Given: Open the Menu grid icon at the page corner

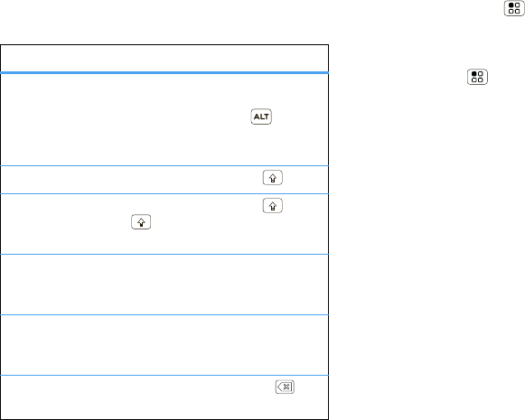Looking at the screenshot, I should click(514, 8).
